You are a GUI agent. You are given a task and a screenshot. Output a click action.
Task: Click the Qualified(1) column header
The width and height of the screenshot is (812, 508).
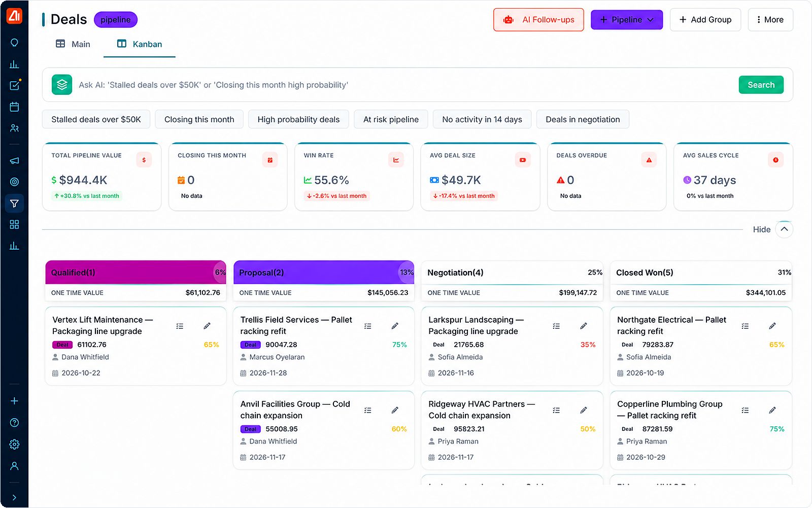(136, 273)
